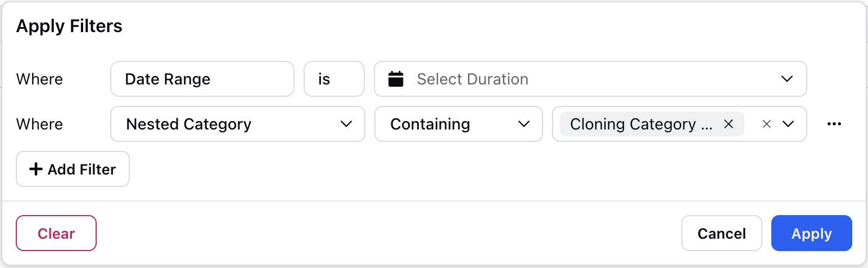Add a new filter row
The width and height of the screenshot is (868, 268).
[x=73, y=169]
